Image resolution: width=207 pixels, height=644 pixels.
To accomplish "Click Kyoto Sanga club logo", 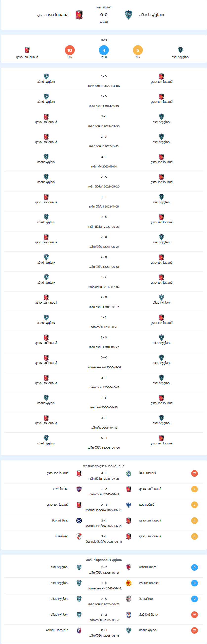I will [x=129, y=567].
